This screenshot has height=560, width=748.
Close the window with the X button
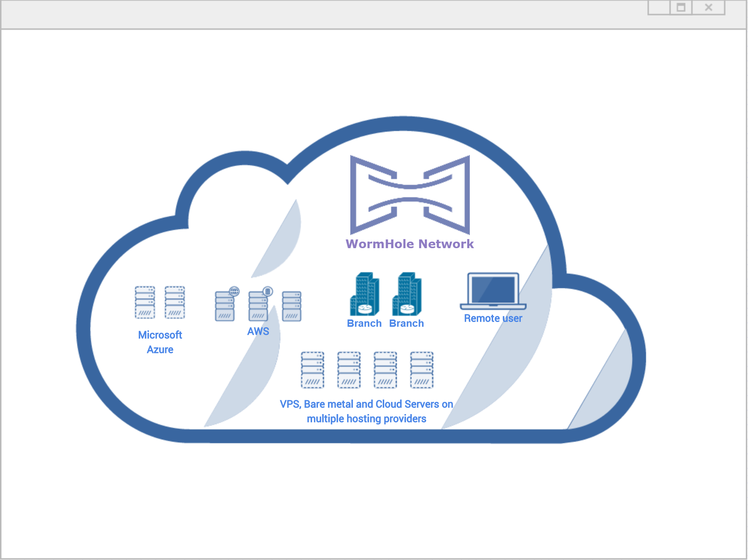point(708,8)
